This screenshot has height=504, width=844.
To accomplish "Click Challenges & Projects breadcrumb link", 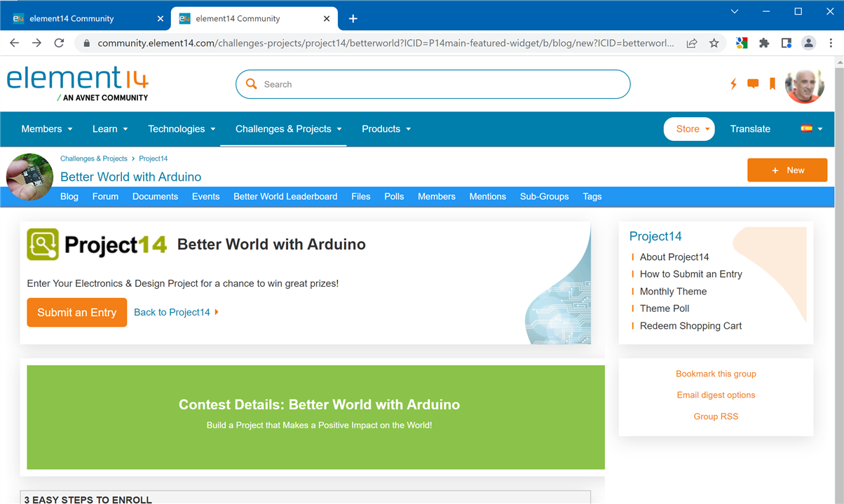I will tap(94, 158).
